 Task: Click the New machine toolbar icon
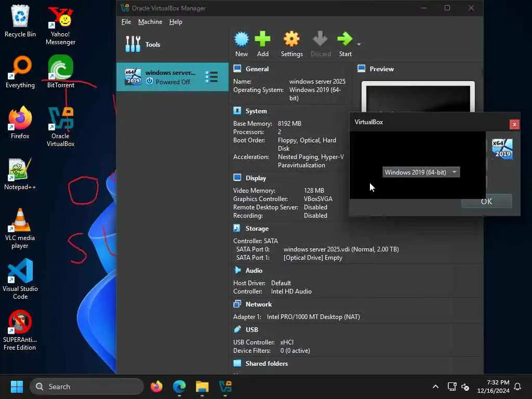[242, 39]
